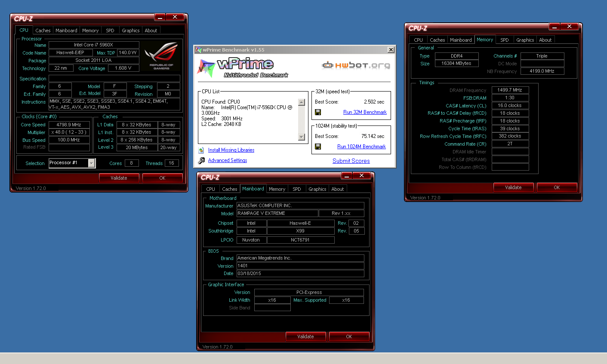
Task: Open Caches tab in right CPU-Z window
Action: point(438,40)
